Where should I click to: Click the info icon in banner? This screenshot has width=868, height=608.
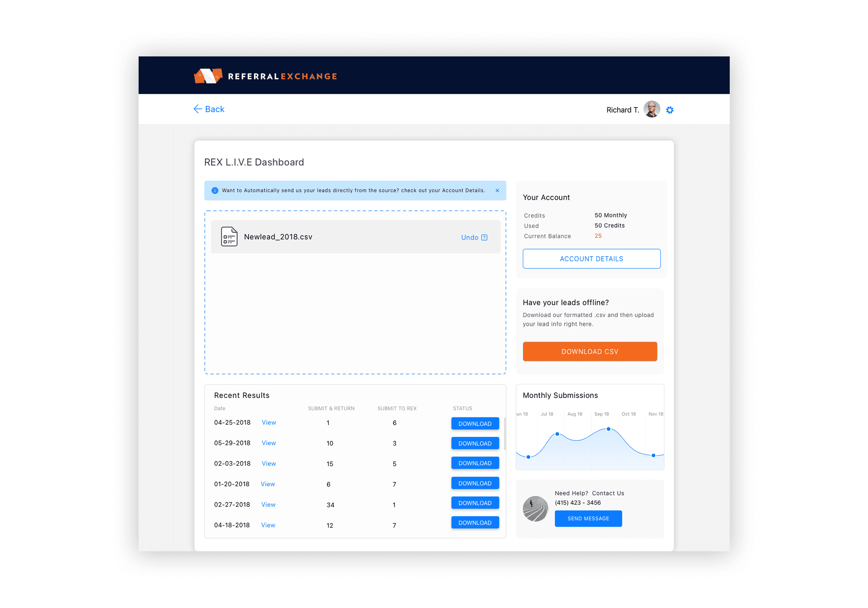[x=215, y=191]
